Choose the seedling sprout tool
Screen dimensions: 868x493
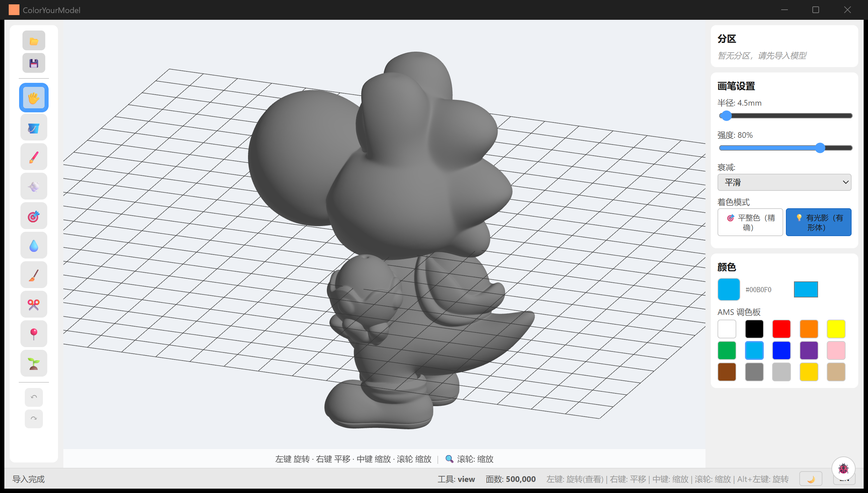(34, 364)
